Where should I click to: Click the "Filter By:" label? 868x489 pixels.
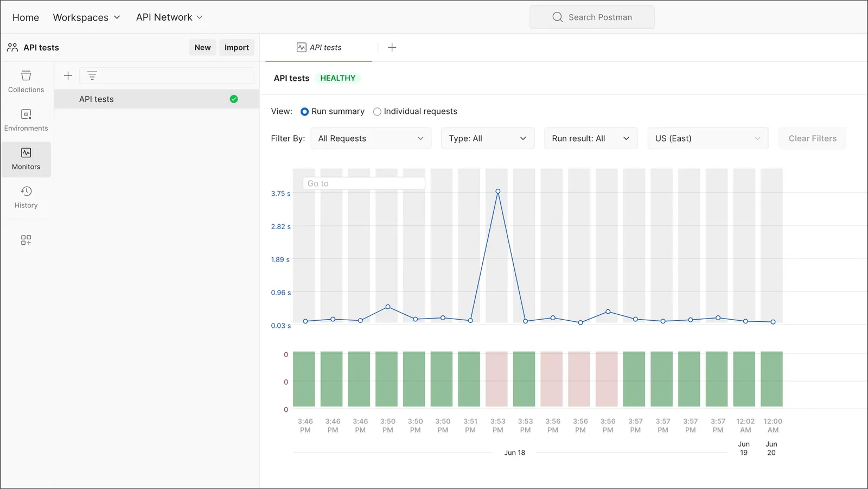click(x=288, y=138)
